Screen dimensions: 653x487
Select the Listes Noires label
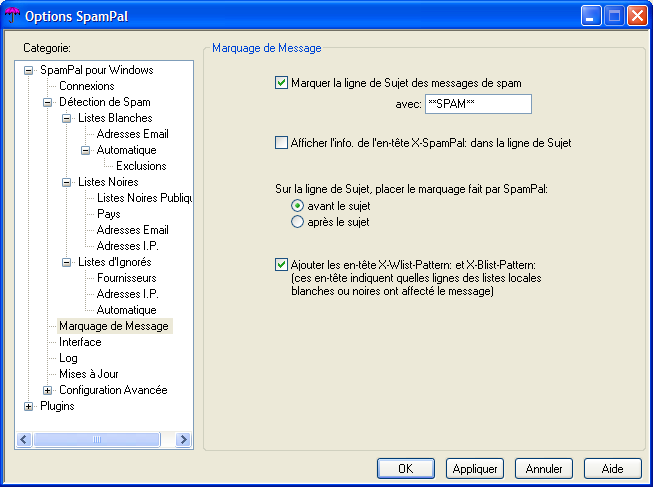(x=108, y=182)
